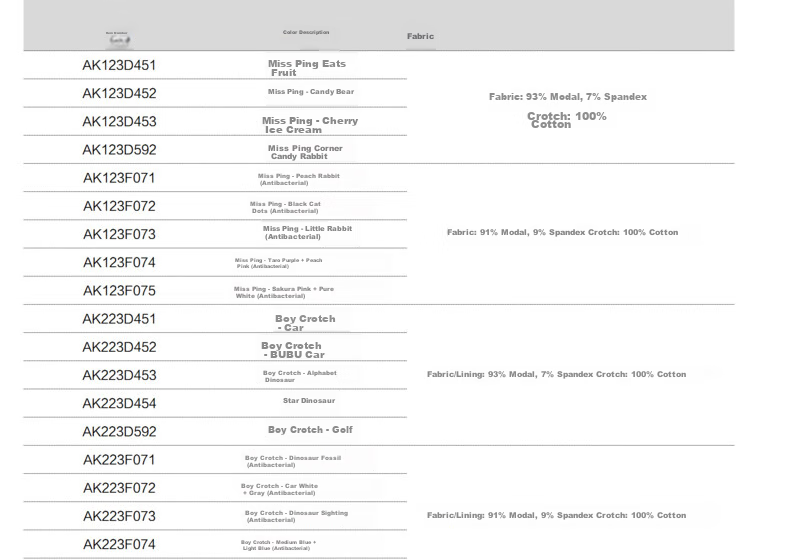Select item code AK123F075
Image resolution: width=790 pixels, height=560 pixels.
click(119, 291)
